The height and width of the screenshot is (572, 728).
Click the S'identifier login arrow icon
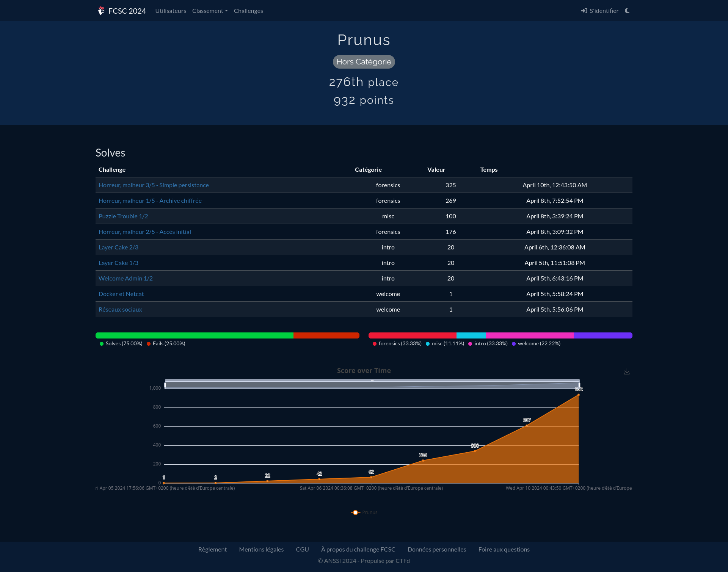584,11
